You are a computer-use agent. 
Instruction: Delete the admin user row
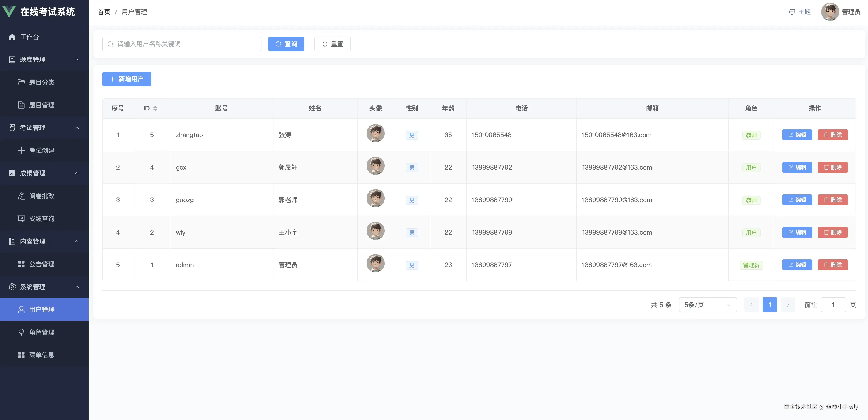point(832,265)
